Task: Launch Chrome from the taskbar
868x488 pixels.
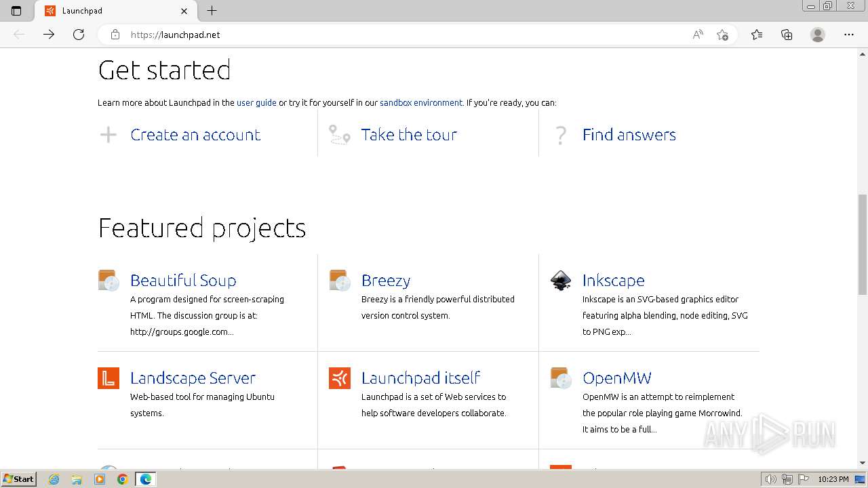Action: pyautogui.click(x=123, y=479)
